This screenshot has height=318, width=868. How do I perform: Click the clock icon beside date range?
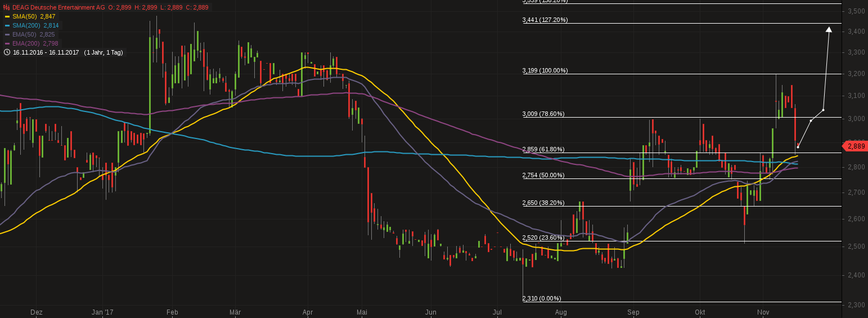7,52
